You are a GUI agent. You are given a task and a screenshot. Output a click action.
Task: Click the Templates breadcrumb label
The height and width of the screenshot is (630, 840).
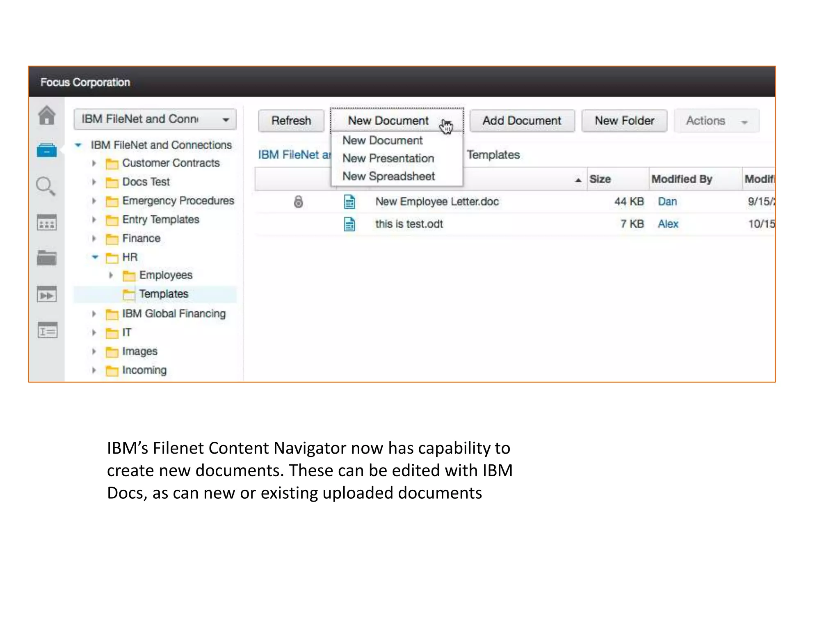coord(493,155)
